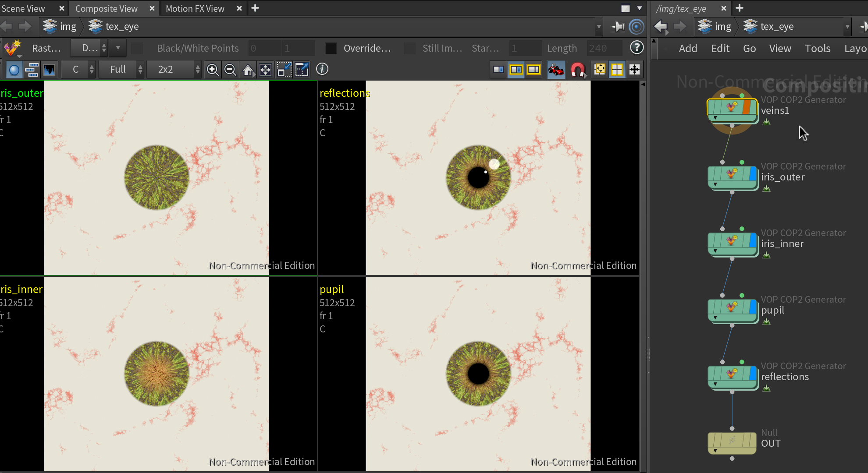The width and height of the screenshot is (868, 473).
Task: Open the 2x2 viewport layout dropdown
Action: click(174, 70)
